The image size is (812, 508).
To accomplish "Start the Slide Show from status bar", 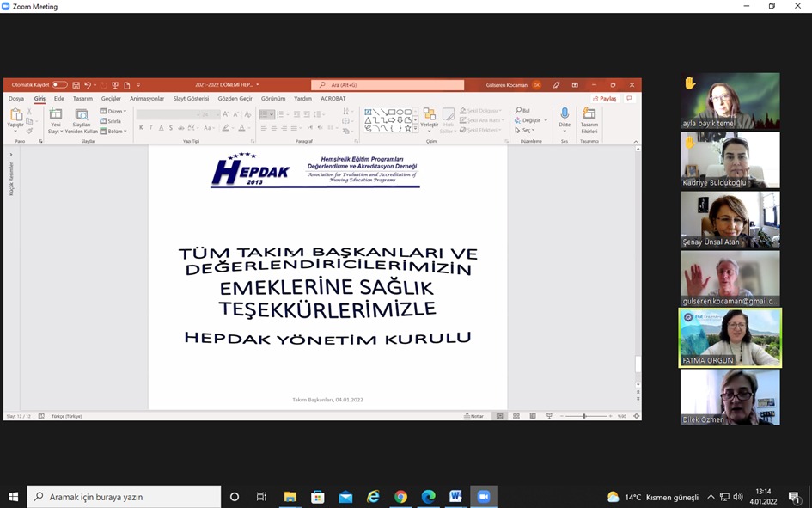I will click(547, 415).
